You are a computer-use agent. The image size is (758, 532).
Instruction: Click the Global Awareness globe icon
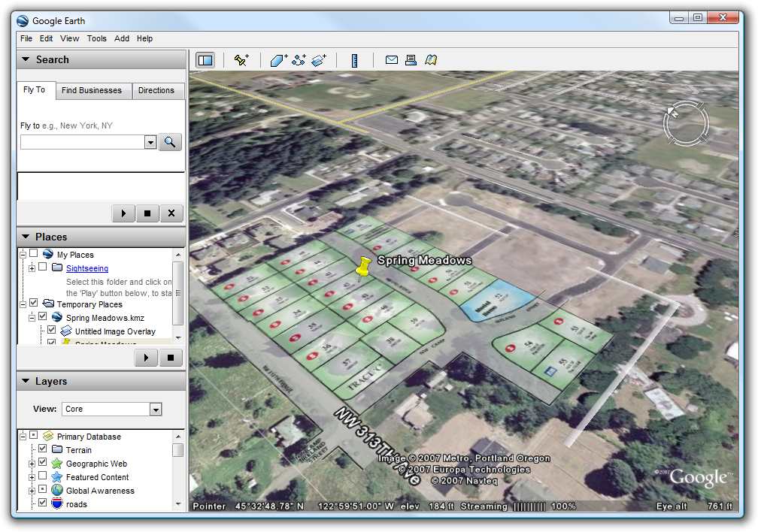57,490
